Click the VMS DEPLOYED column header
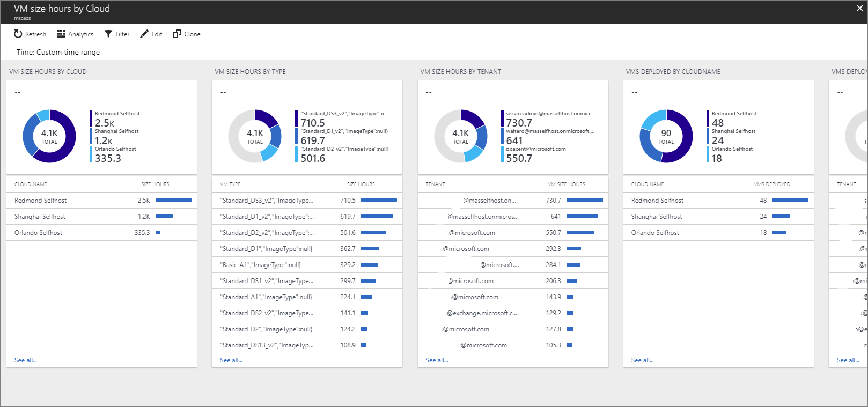 772,184
